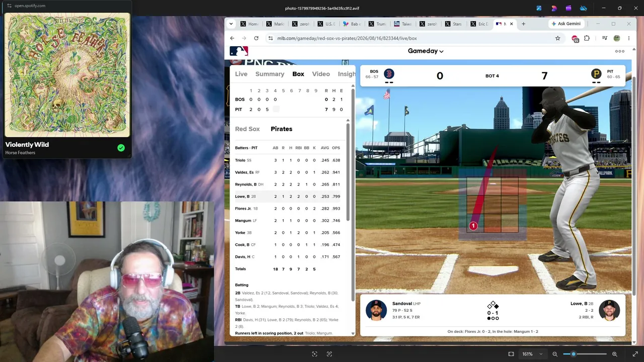Bookmark this page with the star icon

click(x=557, y=38)
